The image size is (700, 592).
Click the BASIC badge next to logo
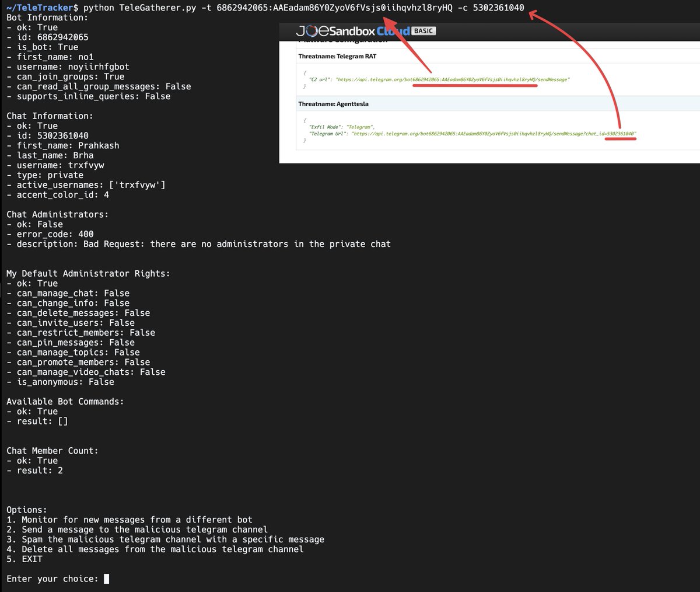(x=423, y=30)
